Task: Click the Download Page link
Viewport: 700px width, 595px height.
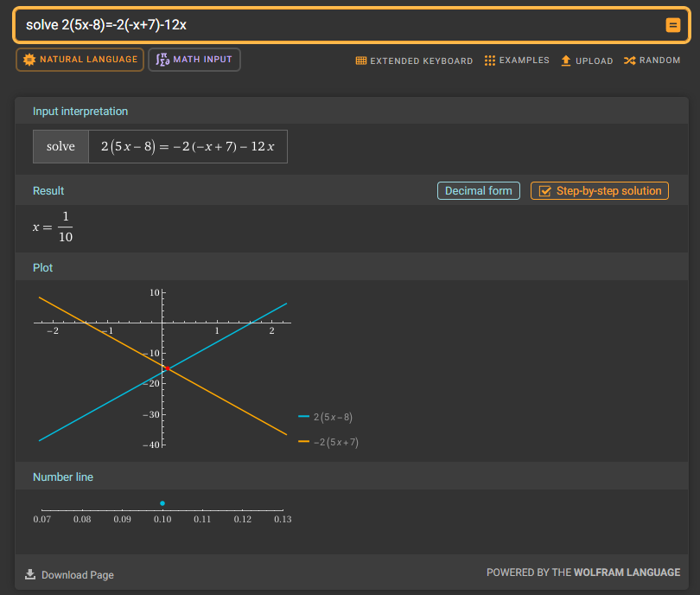Action: (77, 575)
